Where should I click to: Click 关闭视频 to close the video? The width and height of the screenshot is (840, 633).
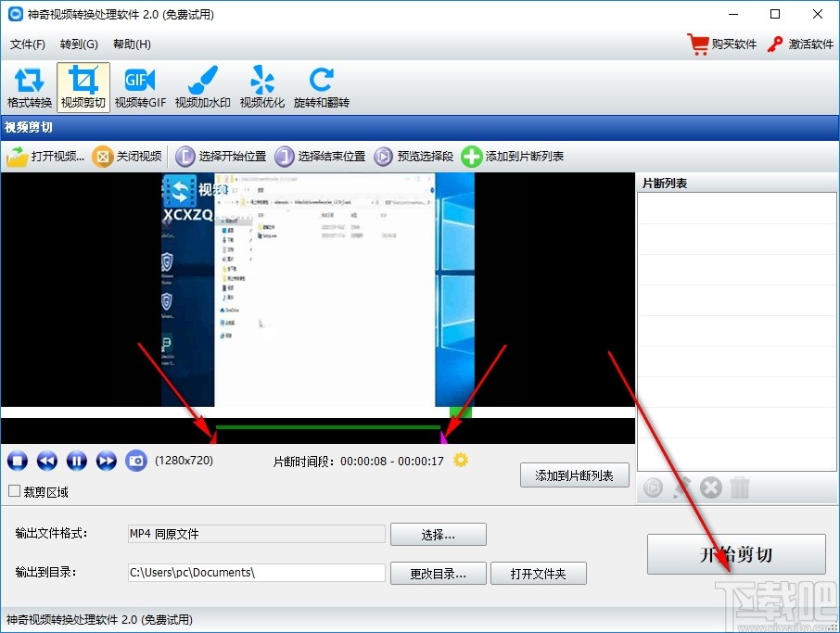127,157
